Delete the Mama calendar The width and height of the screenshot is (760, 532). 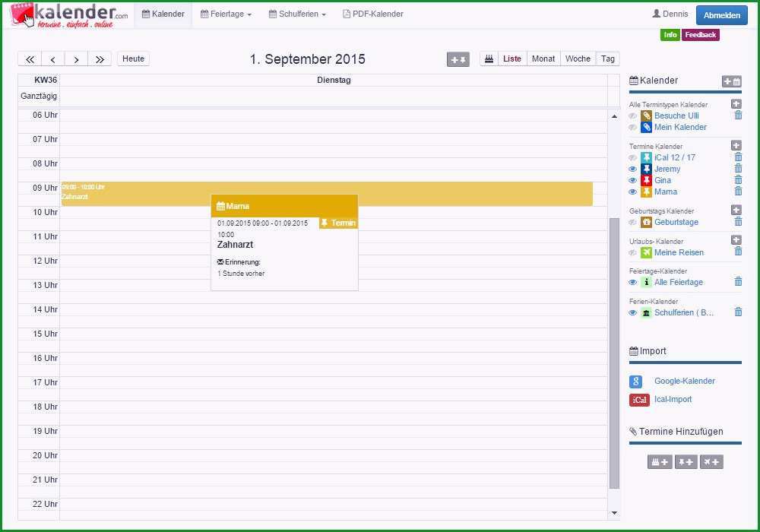738,192
